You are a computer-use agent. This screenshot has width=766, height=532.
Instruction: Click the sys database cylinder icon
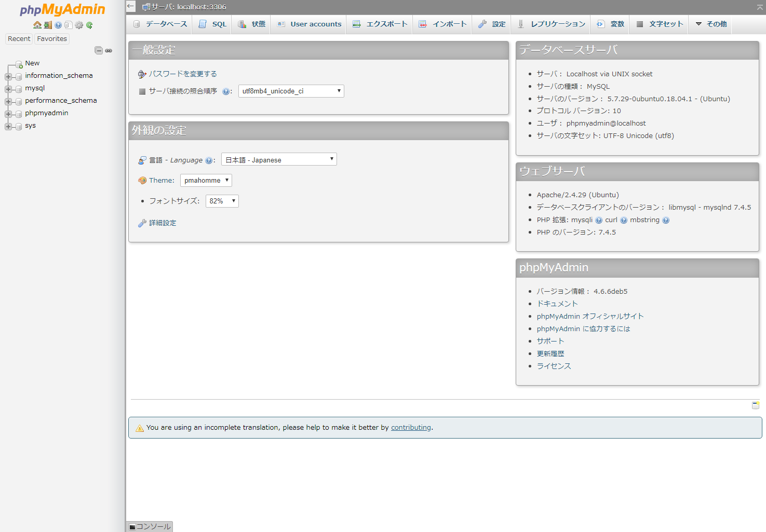(19, 126)
